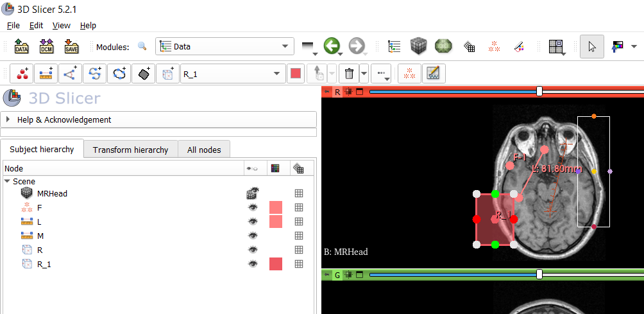Screen dimensions: 644x314
Task: Toggle visibility eye for MRHead
Action: pyautogui.click(x=253, y=193)
